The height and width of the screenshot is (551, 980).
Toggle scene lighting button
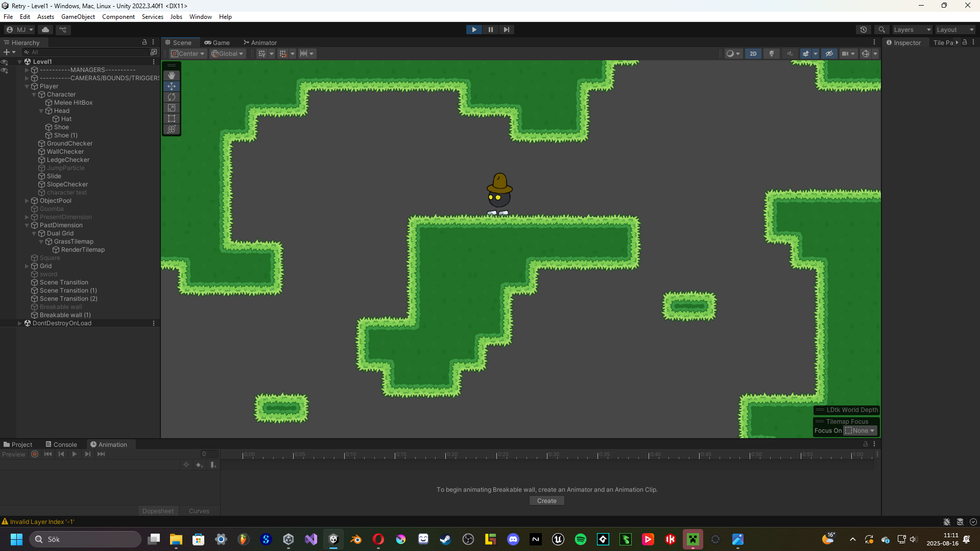point(772,54)
